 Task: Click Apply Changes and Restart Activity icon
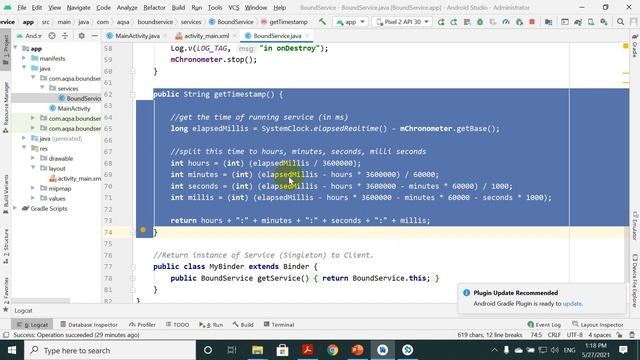(x=454, y=22)
